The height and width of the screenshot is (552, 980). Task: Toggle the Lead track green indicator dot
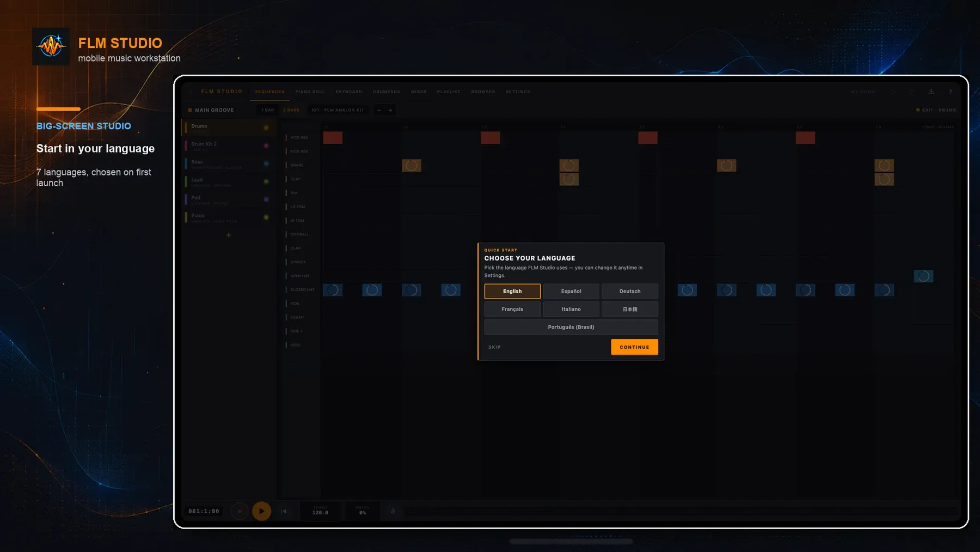point(266,181)
